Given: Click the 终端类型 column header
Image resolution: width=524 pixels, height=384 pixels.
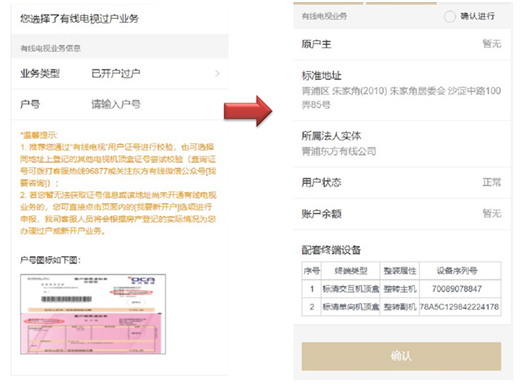Looking at the screenshot, I should click(x=351, y=271).
